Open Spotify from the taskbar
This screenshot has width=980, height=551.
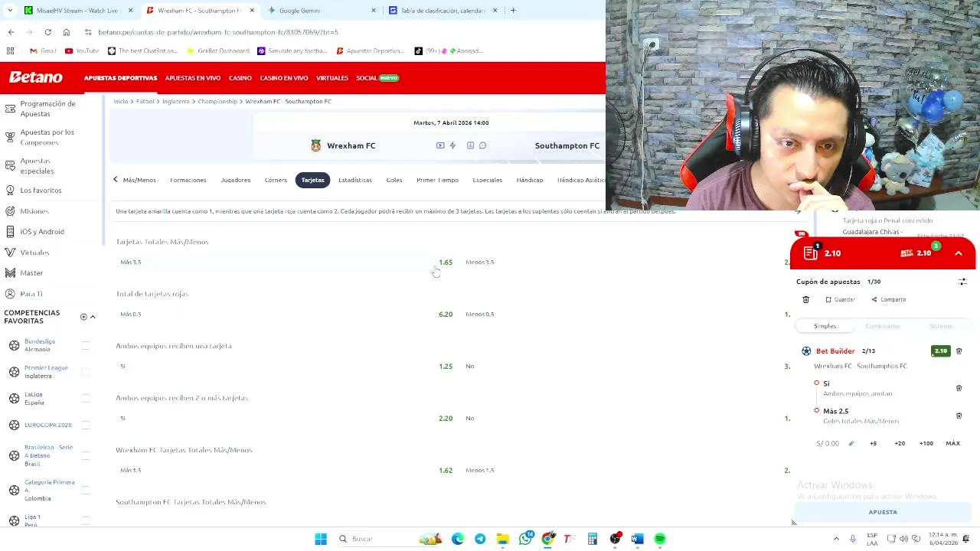[660, 539]
